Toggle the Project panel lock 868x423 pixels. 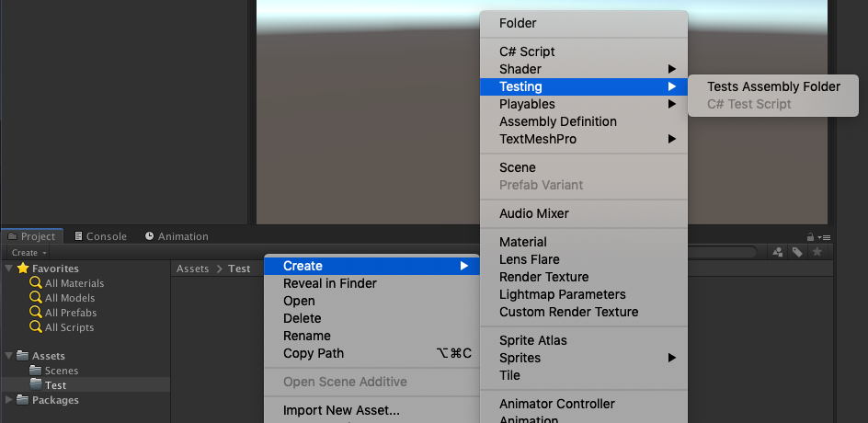pyautogui.click(x=810, y=237)
